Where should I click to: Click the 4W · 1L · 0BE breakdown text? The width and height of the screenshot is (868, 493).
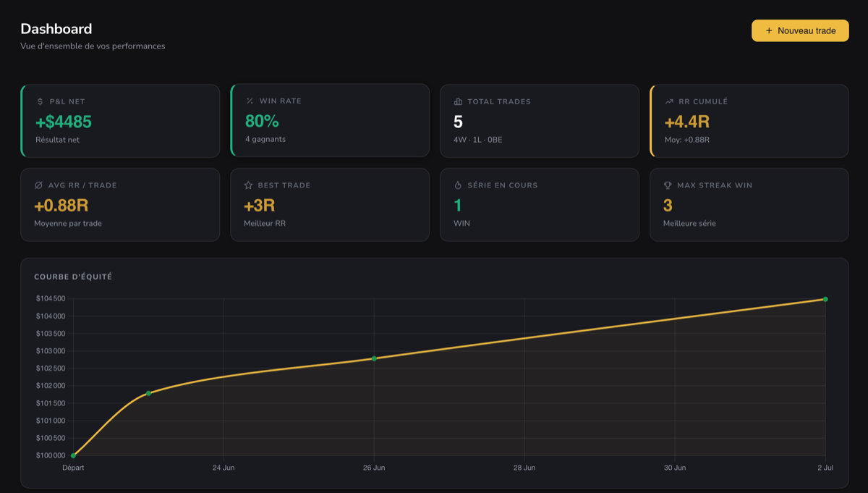(x=477, y=140)
